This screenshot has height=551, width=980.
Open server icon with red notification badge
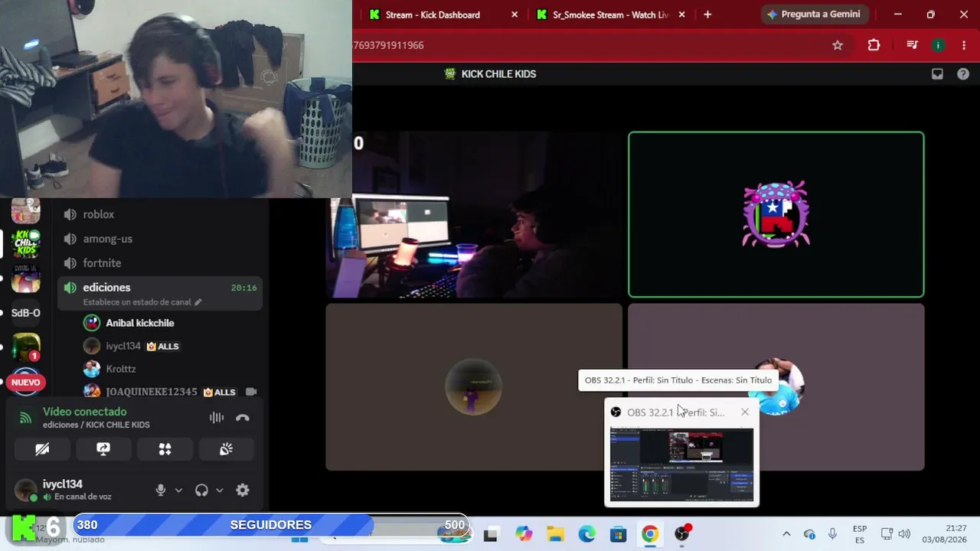tap(25, 347)
